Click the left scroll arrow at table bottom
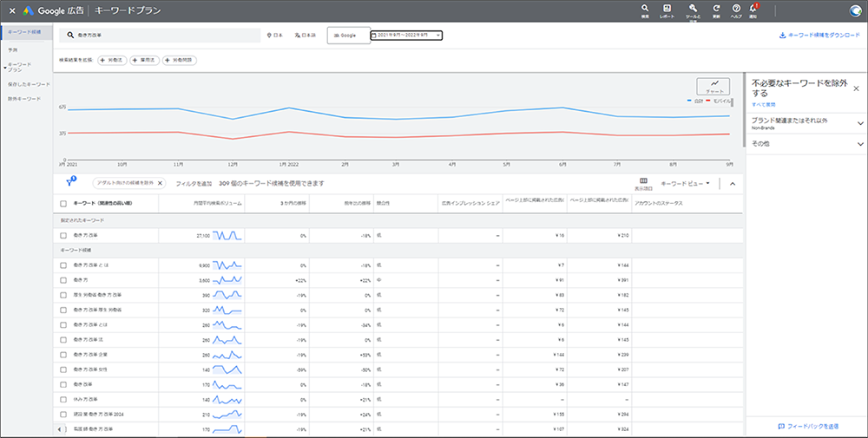Viewport: 868px width, 438px height. (61, 429)
